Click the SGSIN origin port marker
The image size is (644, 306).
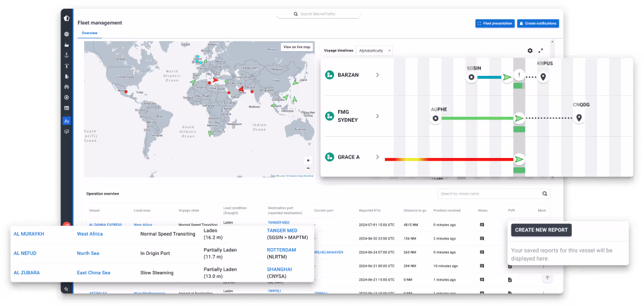(471, 77)
